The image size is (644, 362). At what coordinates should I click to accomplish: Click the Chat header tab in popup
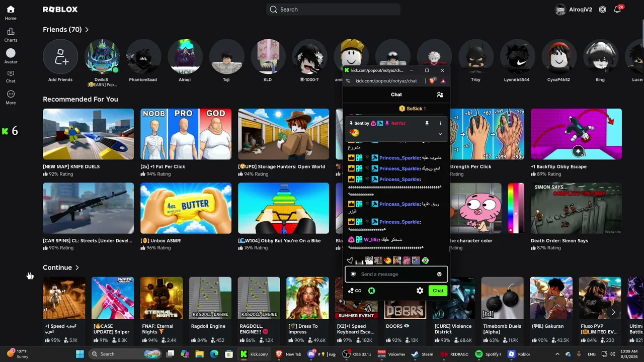coord(396,95)
